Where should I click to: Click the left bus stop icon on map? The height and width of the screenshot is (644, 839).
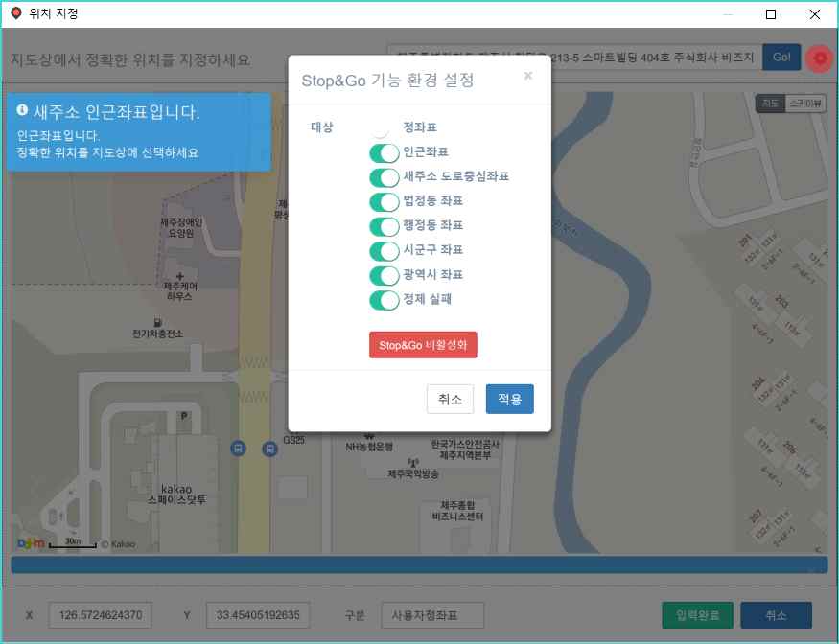(238, 448)
